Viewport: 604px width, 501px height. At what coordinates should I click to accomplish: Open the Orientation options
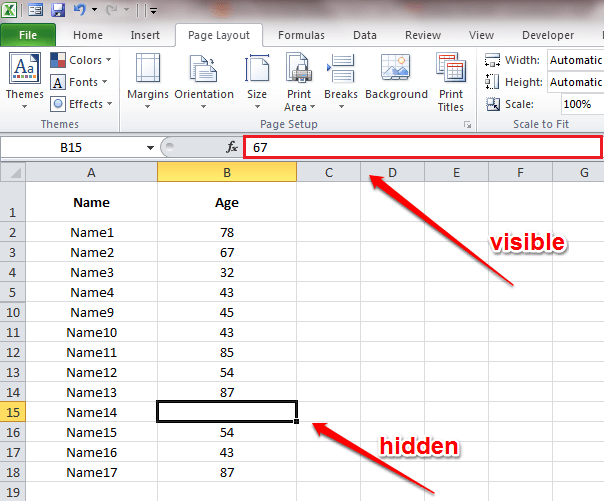coord(204,78)
